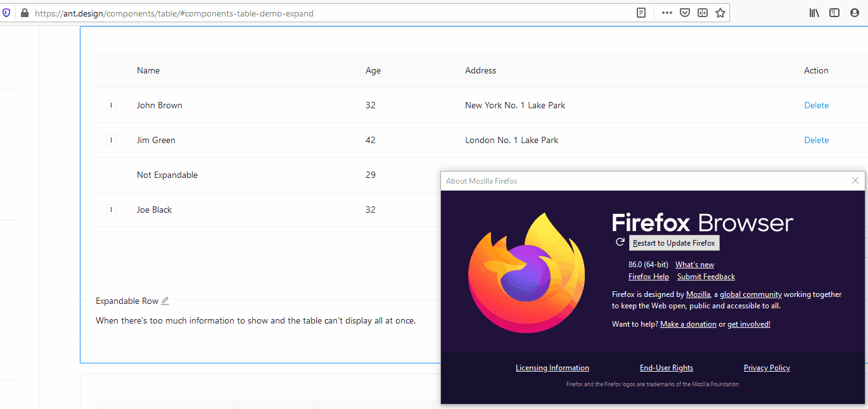
Task: Open Licensing Information link
Action: (552, 368)
